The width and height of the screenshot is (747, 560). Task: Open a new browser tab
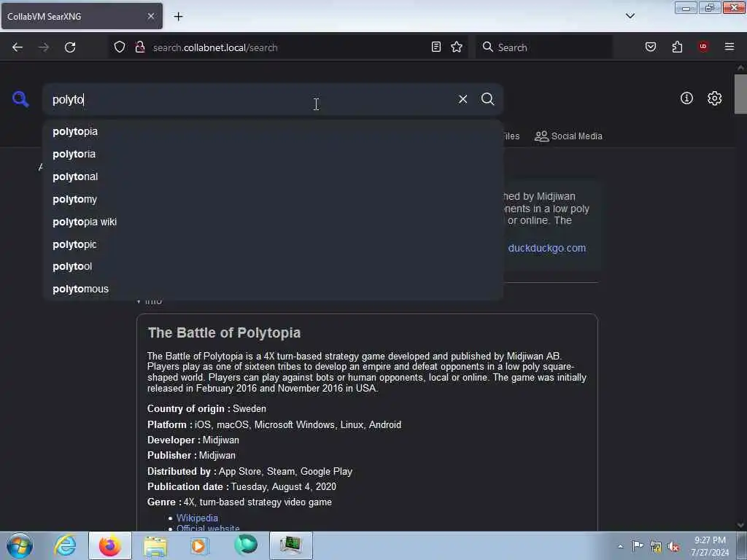pos(178,17)
